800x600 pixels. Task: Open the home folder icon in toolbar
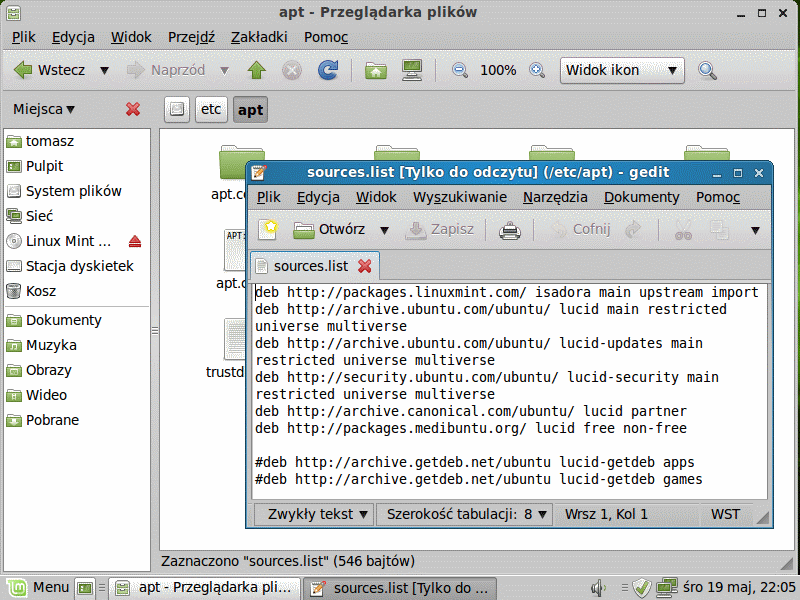coord(375,70)
